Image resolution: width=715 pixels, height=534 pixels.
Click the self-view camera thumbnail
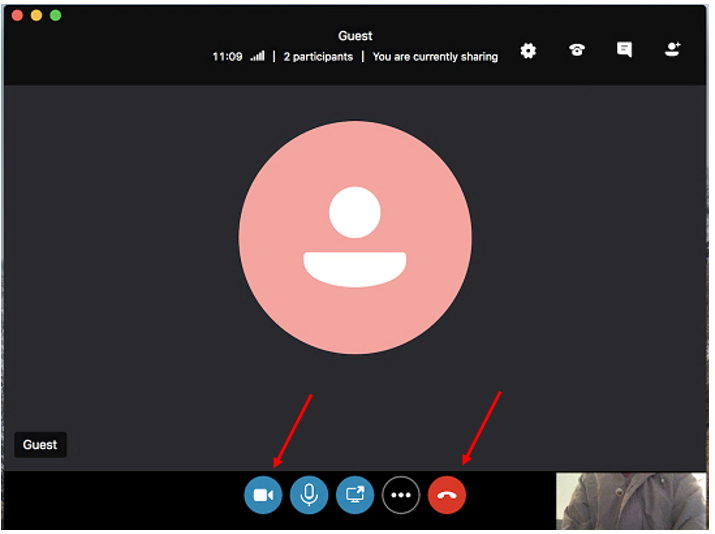tap(631, 501)
